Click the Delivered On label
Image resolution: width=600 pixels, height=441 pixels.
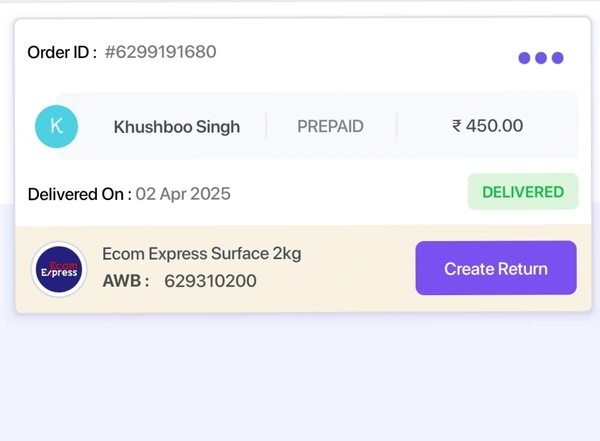point(79,194)
